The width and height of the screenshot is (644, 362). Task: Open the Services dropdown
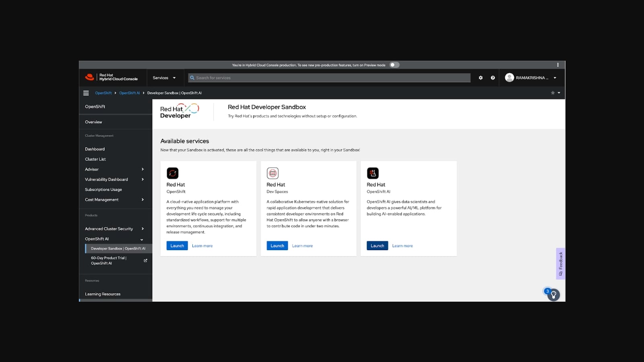coord(164,78)
